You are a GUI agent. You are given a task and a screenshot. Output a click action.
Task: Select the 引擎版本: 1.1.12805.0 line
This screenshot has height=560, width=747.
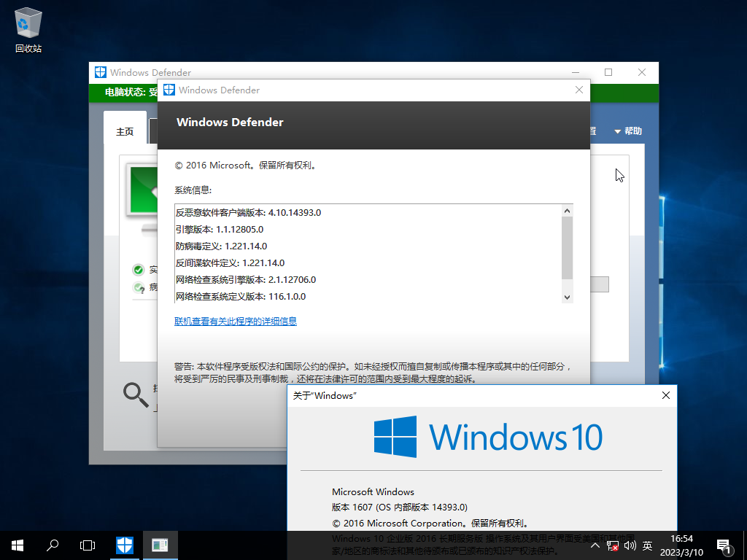point(219,229)
